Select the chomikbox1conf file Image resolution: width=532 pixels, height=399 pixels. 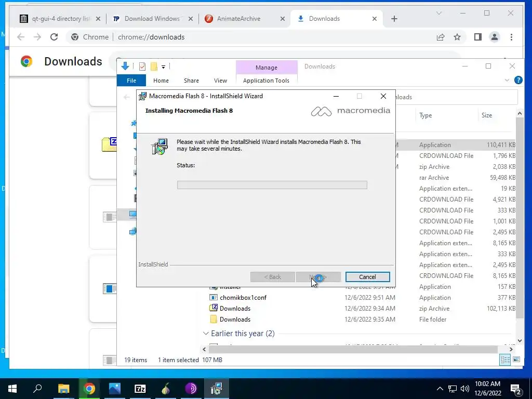click(x=243, y=298)
